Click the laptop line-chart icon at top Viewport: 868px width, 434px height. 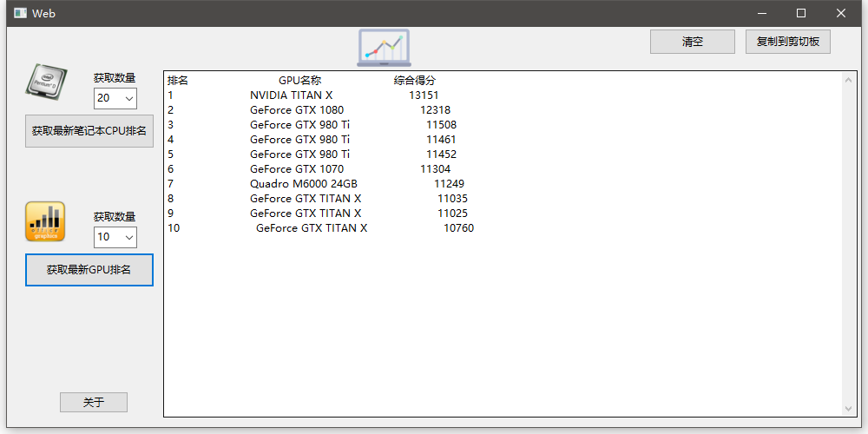click(x=384, y=48)
